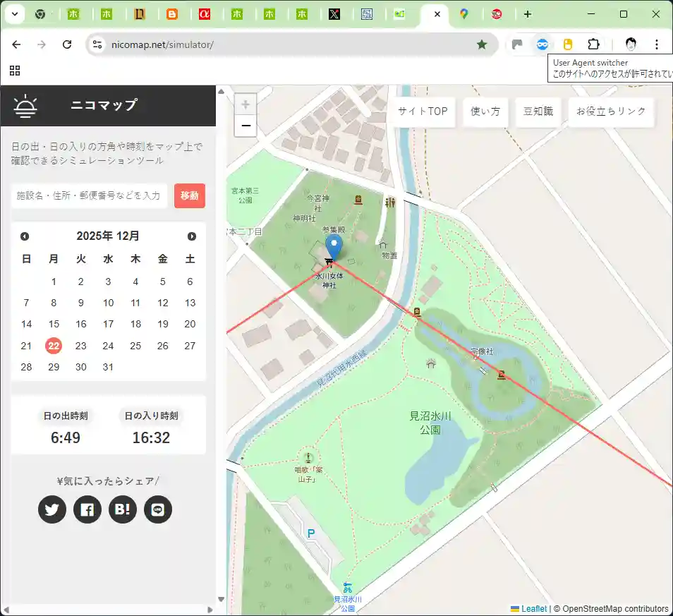Advance calendar to next month
673x616 pixels.
pos(191,236)
